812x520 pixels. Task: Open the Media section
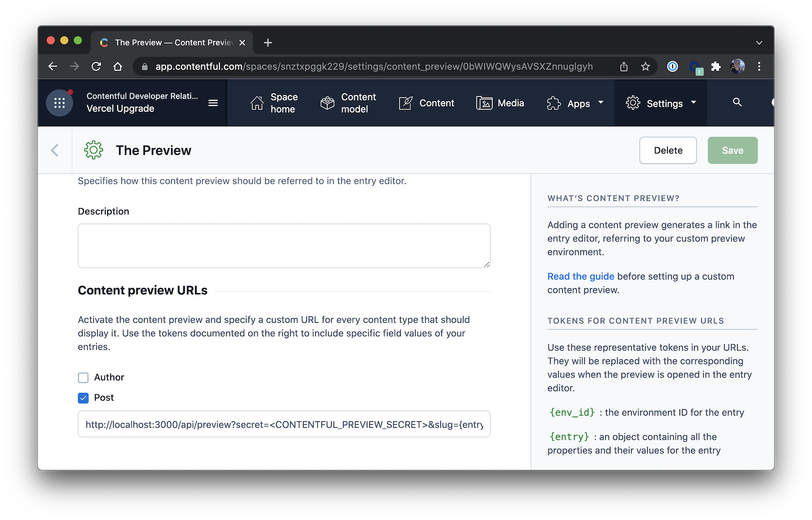pyautogui.click(x=500, y=103)
